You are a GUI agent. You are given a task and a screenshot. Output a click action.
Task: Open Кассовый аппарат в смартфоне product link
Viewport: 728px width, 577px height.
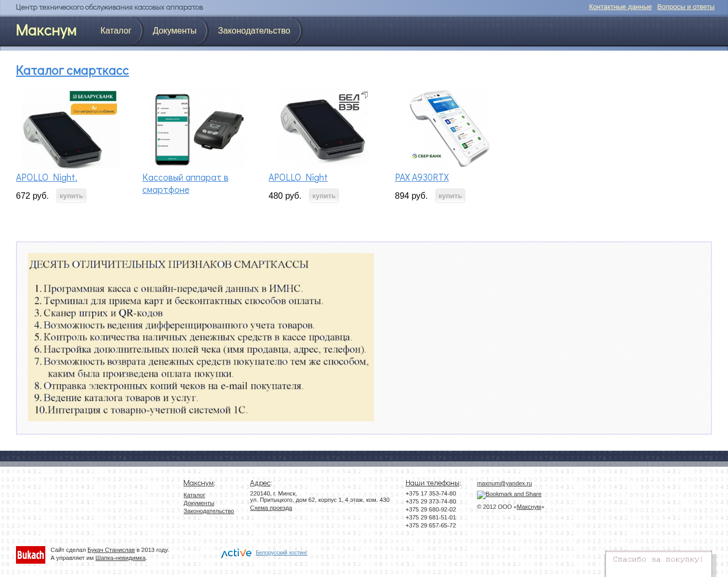185,183
